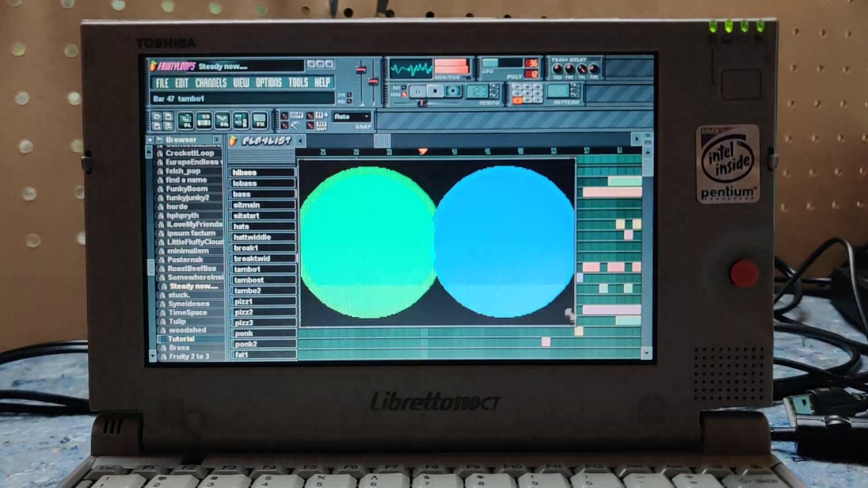The image size is (868, 488).
Task: Select the pizz2 pattern row
Action: coord(262,312)
